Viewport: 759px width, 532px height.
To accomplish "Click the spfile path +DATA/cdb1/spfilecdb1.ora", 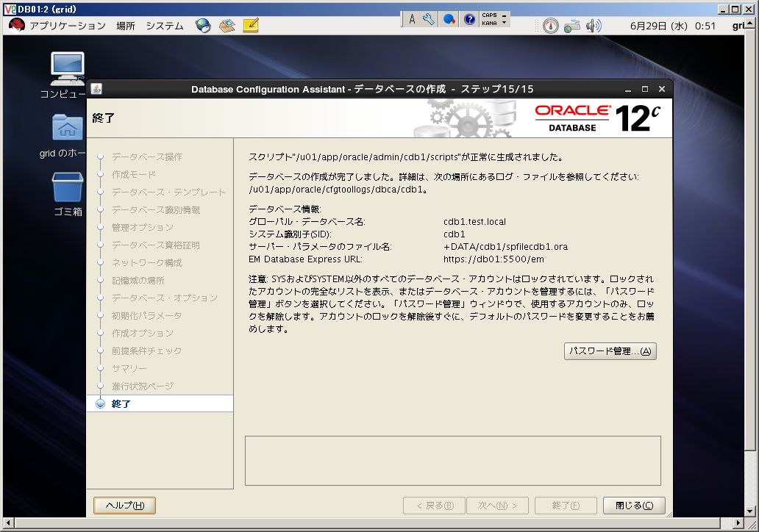I will [505, 247].
